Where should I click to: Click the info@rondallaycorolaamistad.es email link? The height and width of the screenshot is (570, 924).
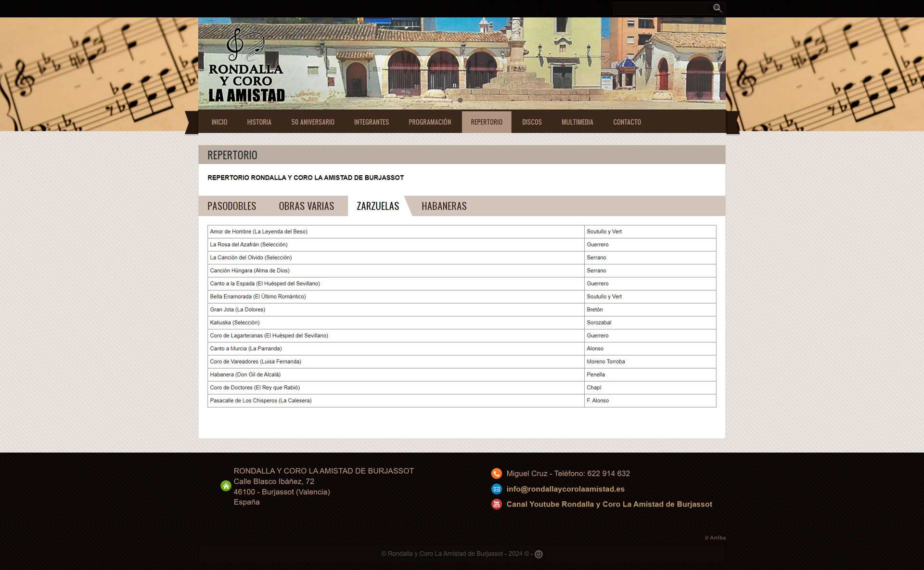565,489
